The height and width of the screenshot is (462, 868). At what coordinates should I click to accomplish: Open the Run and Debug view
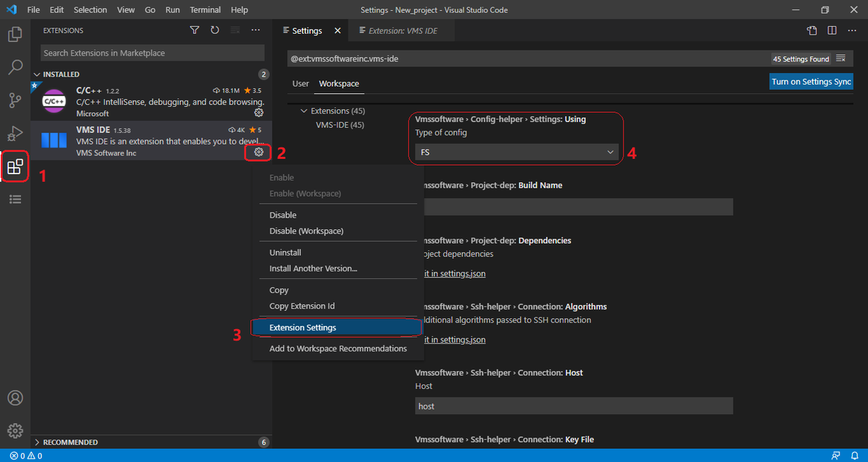click(15, 134)
